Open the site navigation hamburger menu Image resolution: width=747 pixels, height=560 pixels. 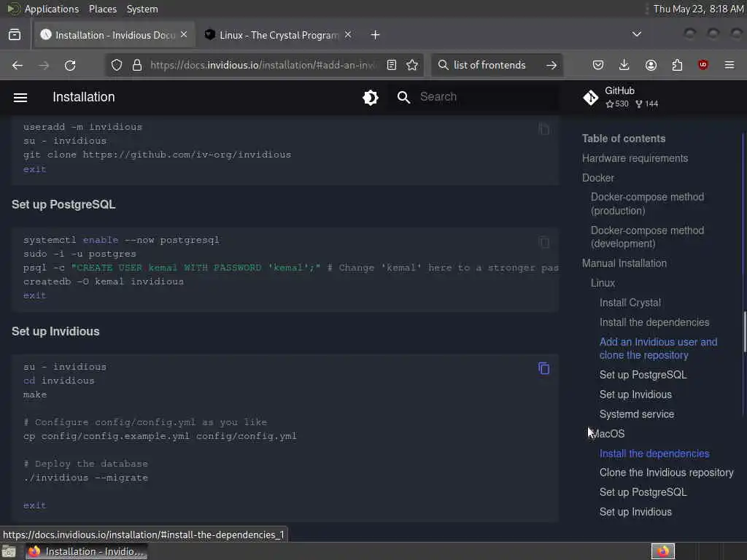(x=20, y=97)
